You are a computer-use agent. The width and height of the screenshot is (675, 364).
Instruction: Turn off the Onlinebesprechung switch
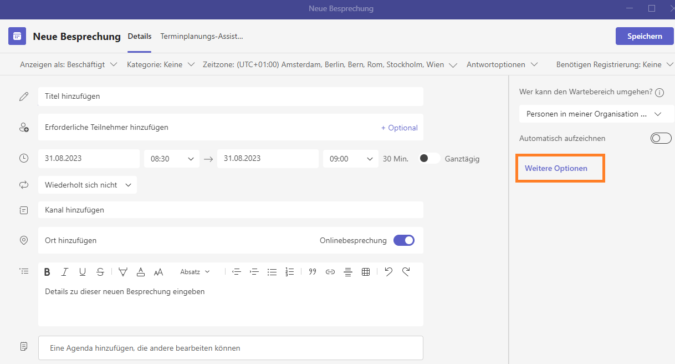point(404,240)
